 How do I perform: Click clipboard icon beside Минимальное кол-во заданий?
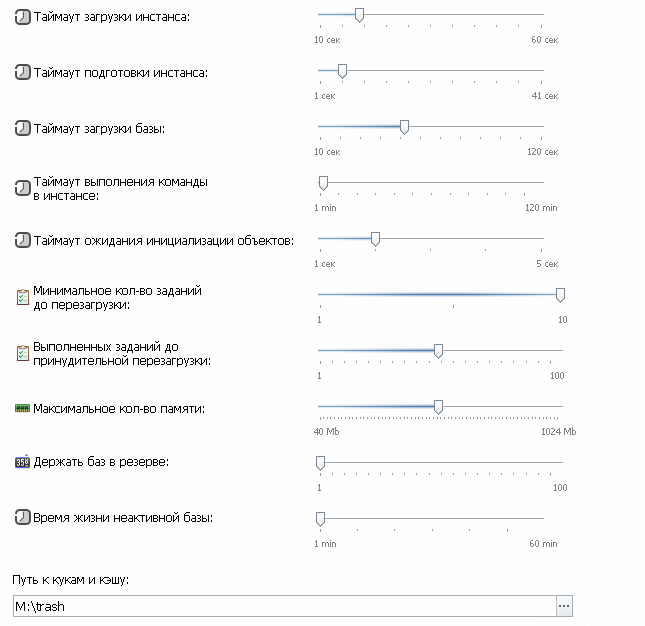coord(23,297)
